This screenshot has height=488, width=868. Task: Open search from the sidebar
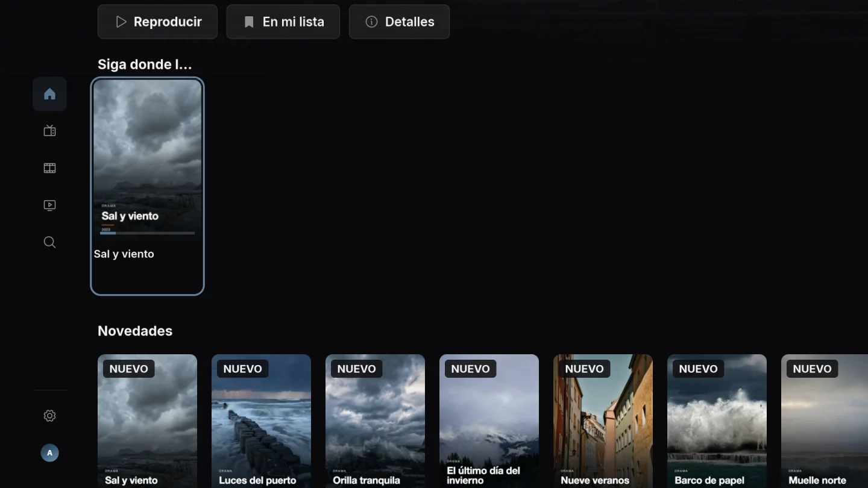click(x=49, y=242)
